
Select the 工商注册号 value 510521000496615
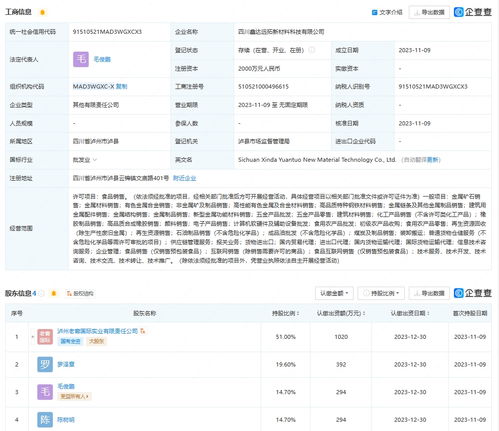click(x=263, y=87)
